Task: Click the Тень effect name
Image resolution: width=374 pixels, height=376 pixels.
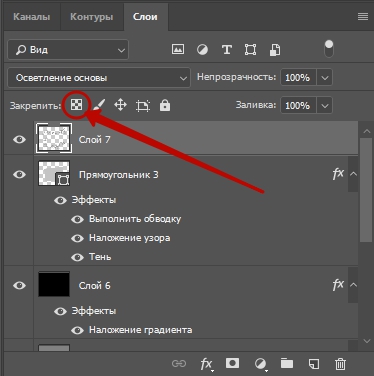Action: pos(100,257)
